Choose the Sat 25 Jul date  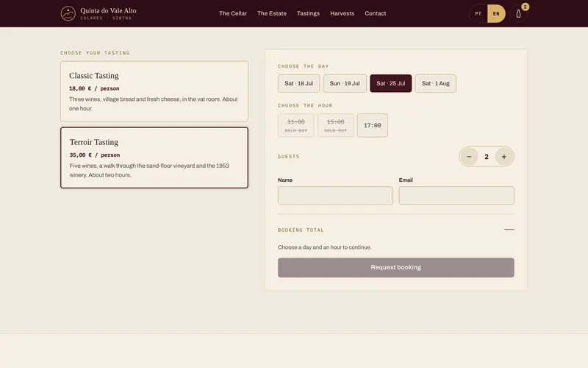click(x=391, y=83)
